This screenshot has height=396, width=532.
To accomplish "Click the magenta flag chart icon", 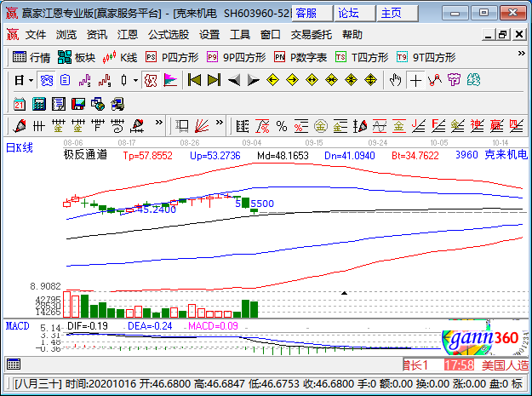I will [170, 80].
